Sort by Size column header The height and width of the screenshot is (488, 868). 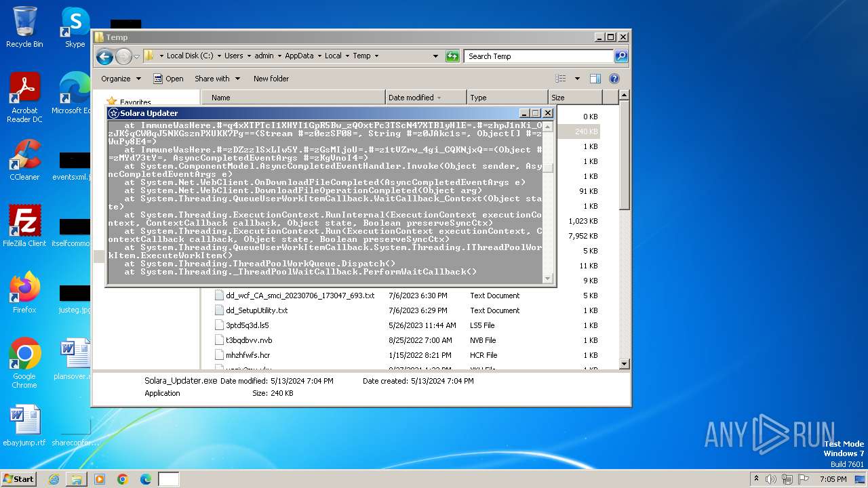[575, 98]
